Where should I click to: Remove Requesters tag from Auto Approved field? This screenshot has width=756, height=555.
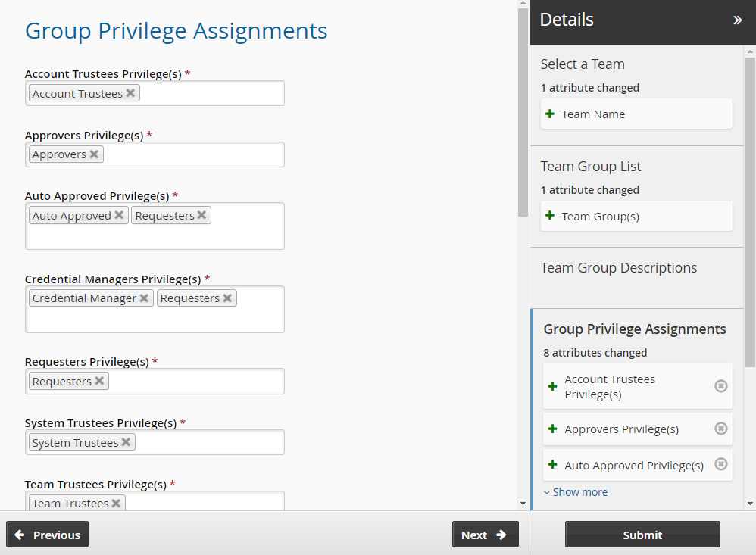tap(202, 216)
